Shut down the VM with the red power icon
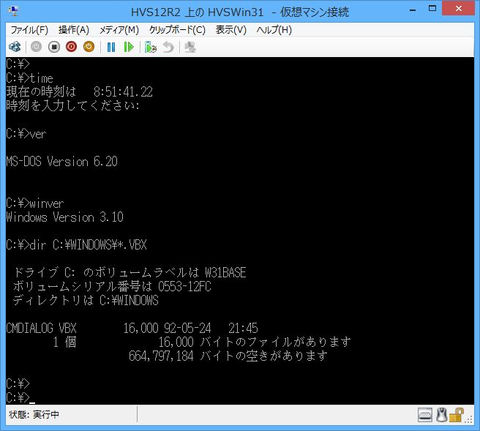 click(71, 47)
